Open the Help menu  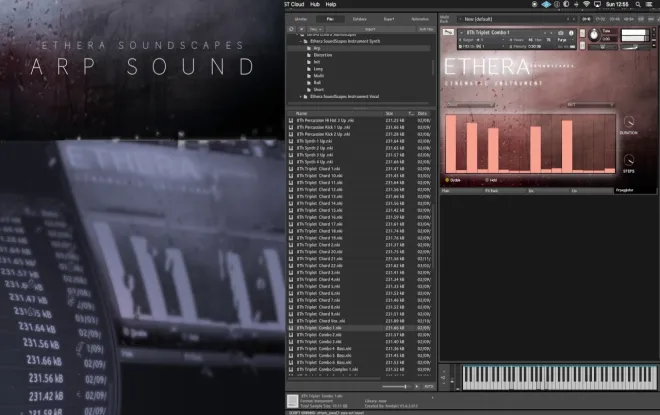pos(331,4)
